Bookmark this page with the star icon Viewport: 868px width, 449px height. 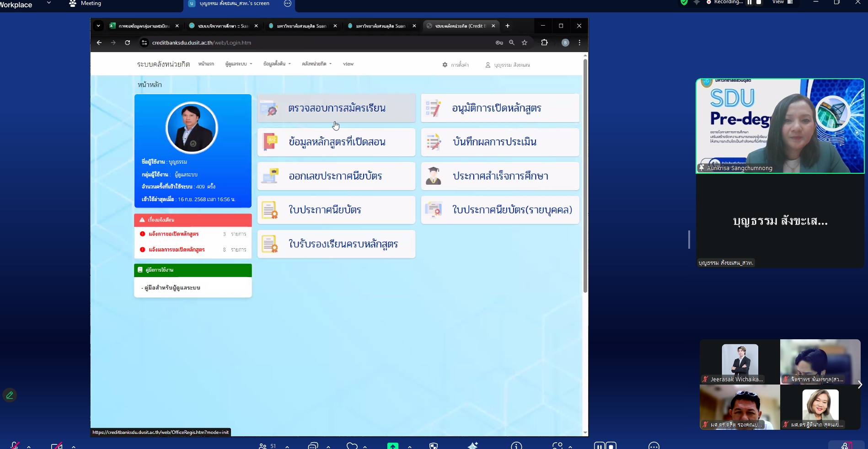[525, 43]
